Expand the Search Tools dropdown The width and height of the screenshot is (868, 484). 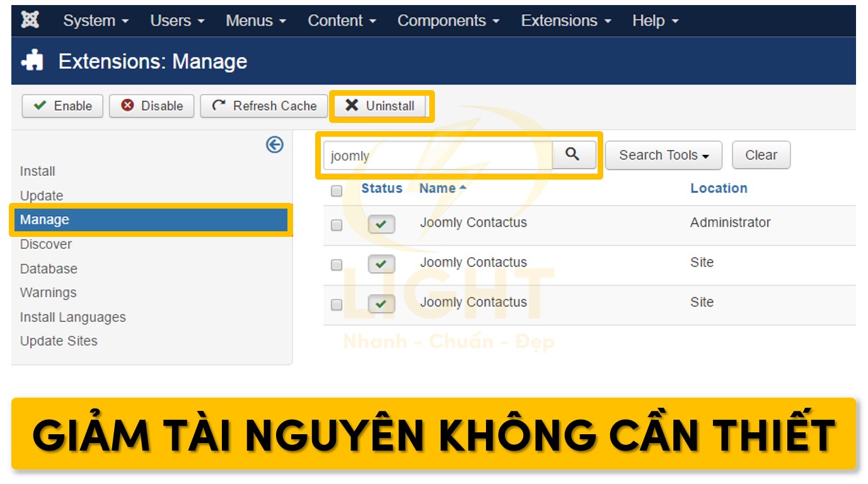pyautogui.click(x=664, y=155)
